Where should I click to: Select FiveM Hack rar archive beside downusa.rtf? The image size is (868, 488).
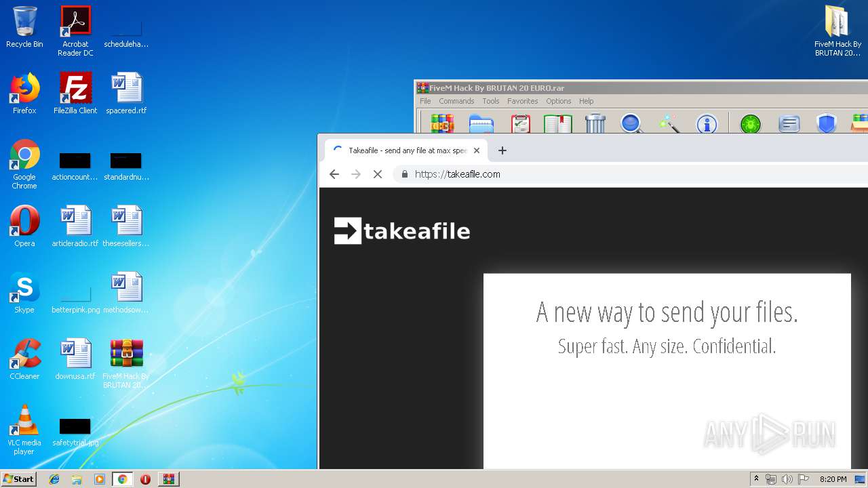click(126, 364)
